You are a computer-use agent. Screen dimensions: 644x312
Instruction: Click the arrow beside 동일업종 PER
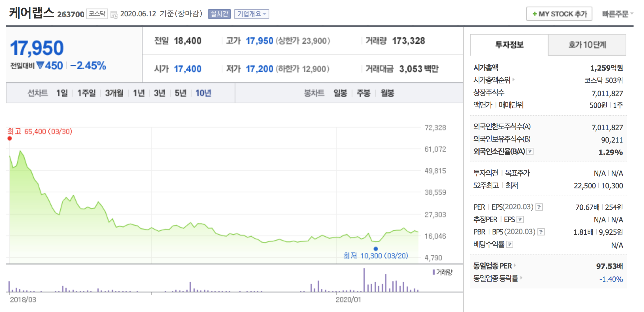(515, 265)
